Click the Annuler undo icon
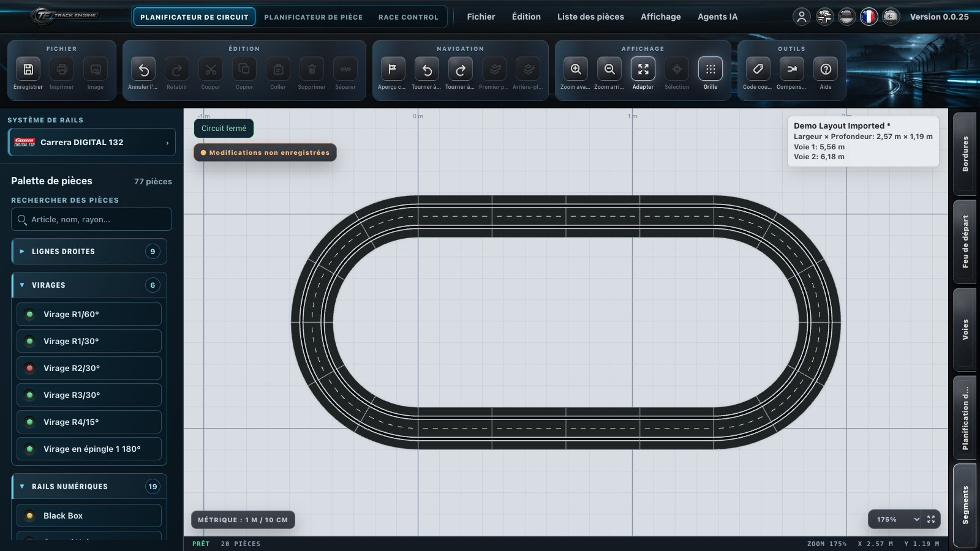980x551 pixels. click(x=143, y=69)
